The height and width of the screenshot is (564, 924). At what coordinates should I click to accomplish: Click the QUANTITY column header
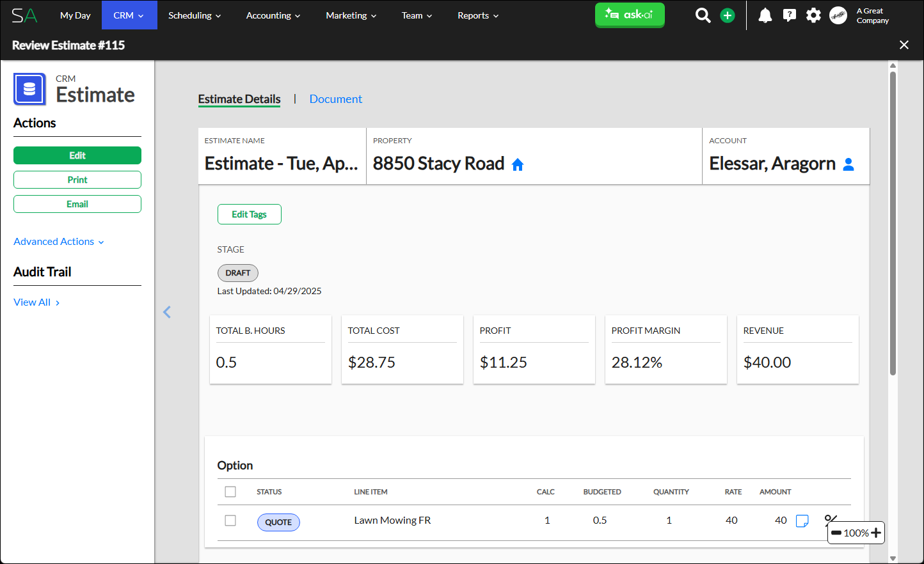671,492
